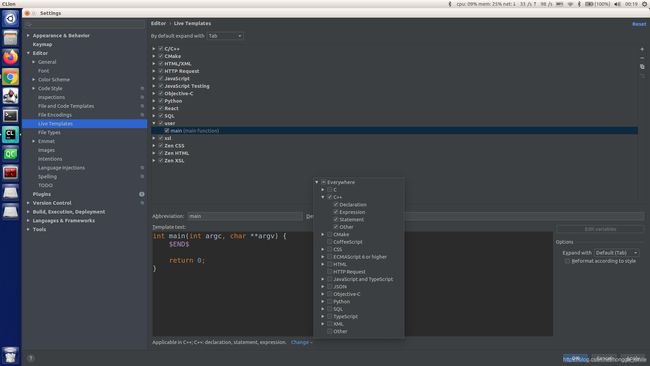This screenshot has height=366, width=650.
Task: Click the Description input field
Action: (x=524, y=216)
